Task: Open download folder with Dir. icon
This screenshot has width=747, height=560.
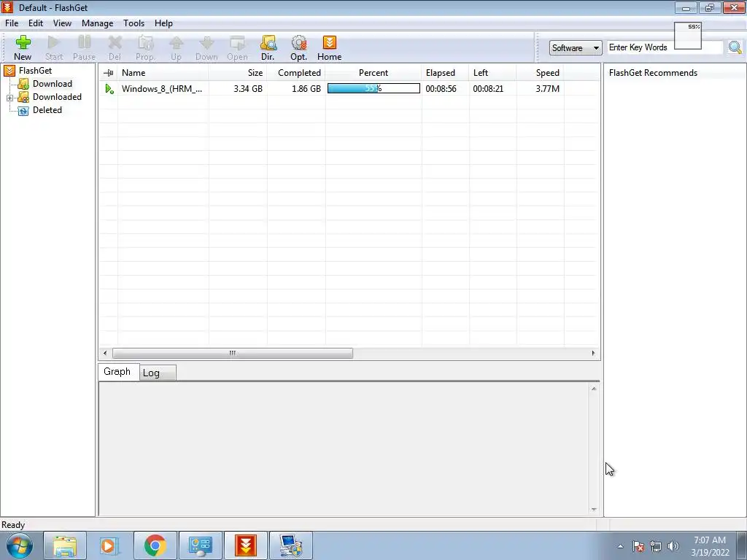Action: coord(268,48)
